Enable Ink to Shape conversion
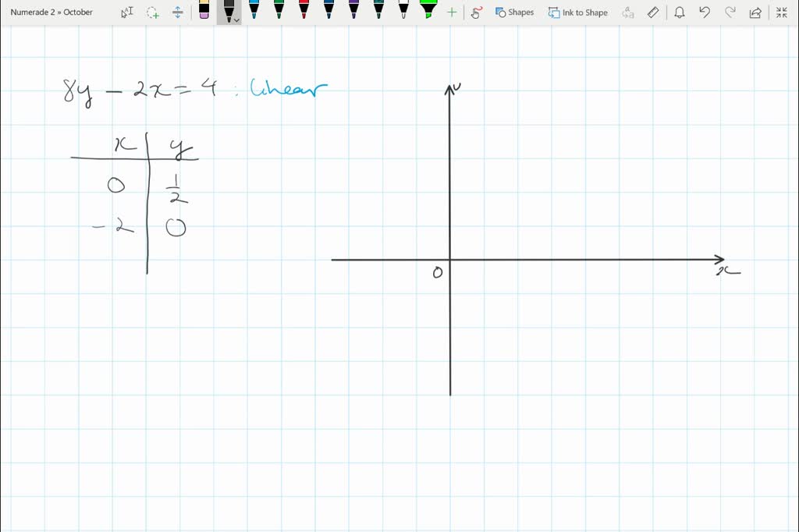The width and height of the screenshot is (799, 532). click(x=579, y=12)
